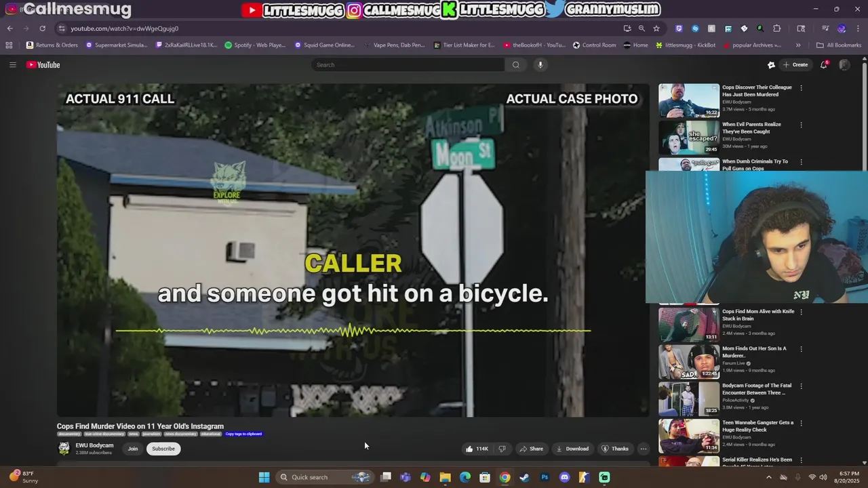Open the Extensions puzzle icon
Viewport: 868px width, 488px height.
click(x=777, y=28)
